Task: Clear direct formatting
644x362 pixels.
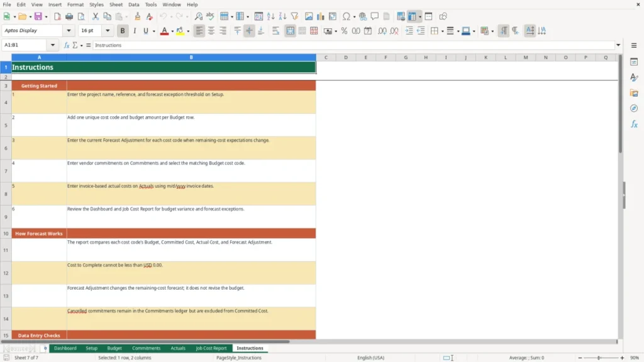Action: tap(150, 16)
